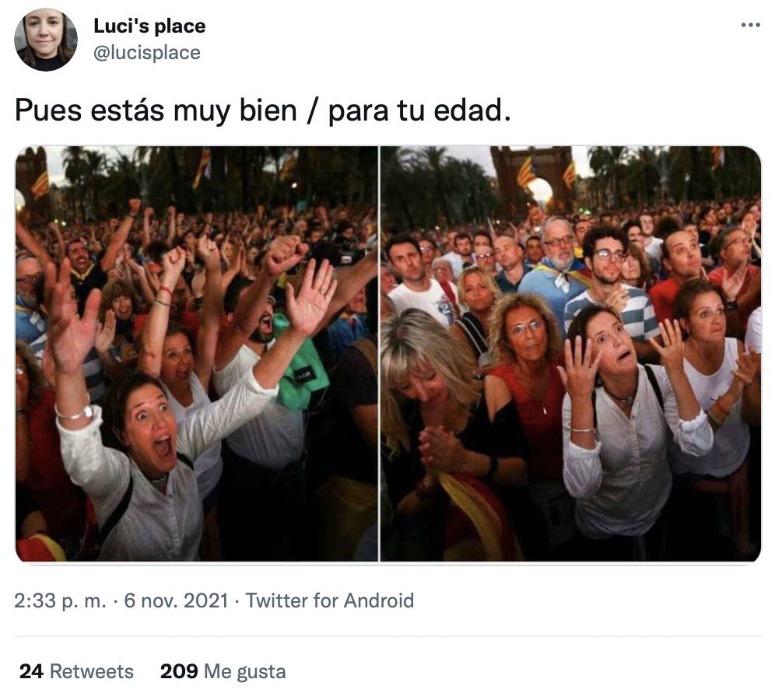This screenshot has width=775, height=700.
Task: View the 209 Me gusta list
Action: click(223, 671)
